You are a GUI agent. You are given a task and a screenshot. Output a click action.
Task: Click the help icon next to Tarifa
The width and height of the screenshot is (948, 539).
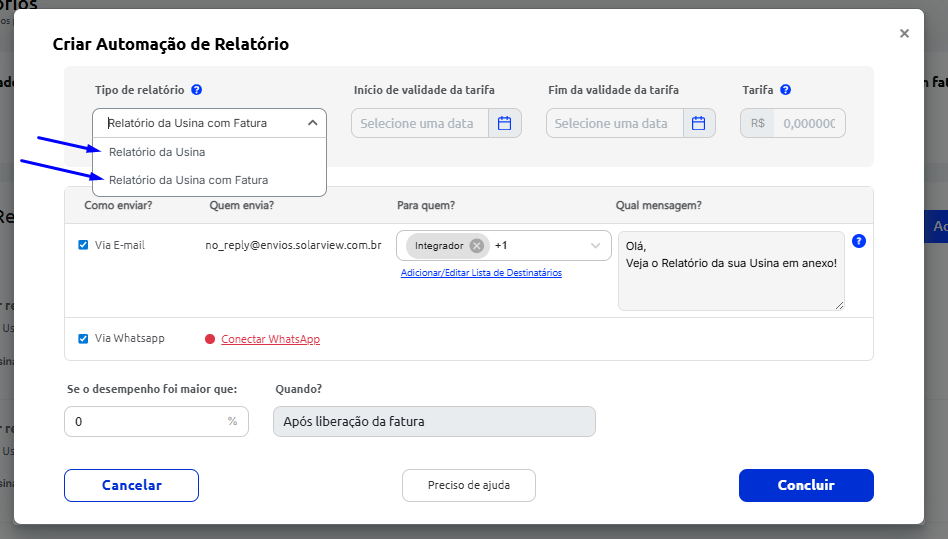coord(786,90)
